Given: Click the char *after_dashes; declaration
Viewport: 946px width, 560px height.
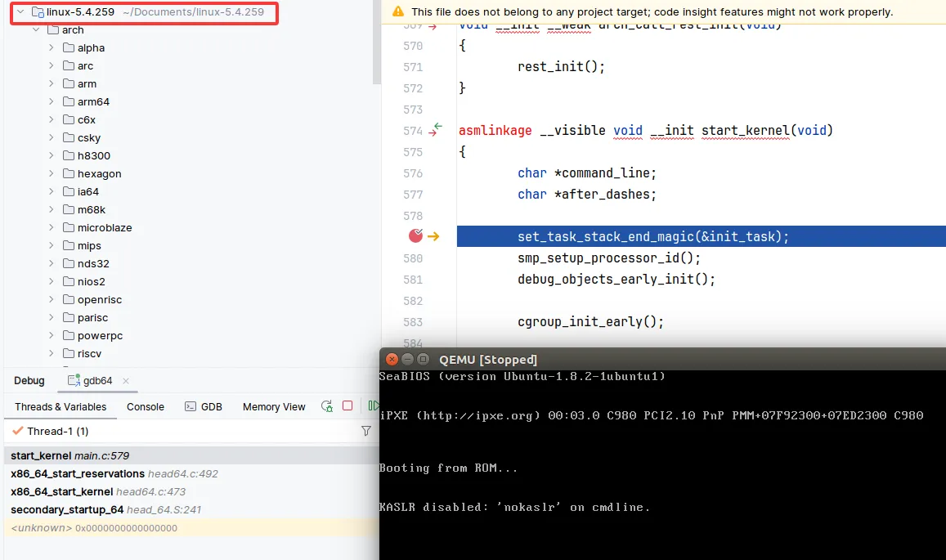Looking at the screenshot, I should coord(586,195).
